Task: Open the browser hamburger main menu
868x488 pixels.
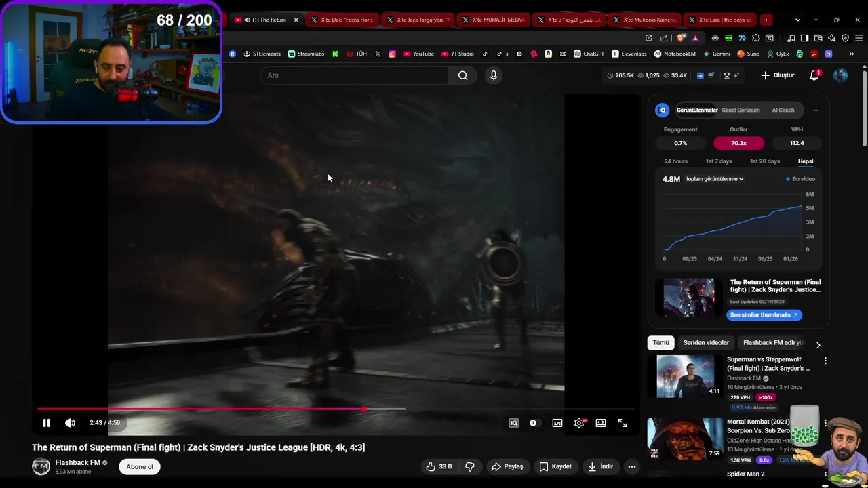Action: pyautogui.click(x=858, y=38)
